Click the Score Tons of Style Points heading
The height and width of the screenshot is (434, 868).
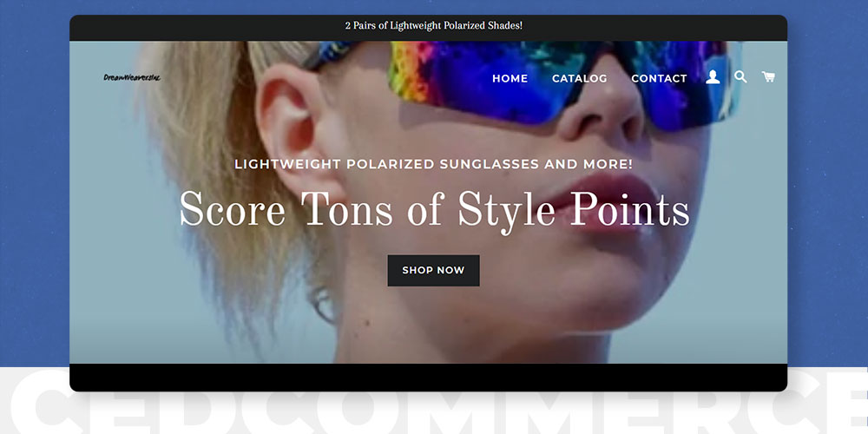point(435,209)
